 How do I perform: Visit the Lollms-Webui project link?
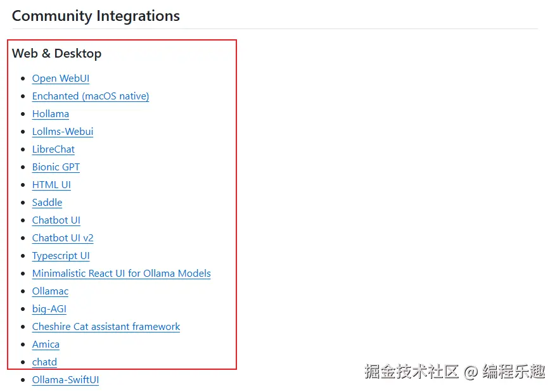tap(63, 132)
